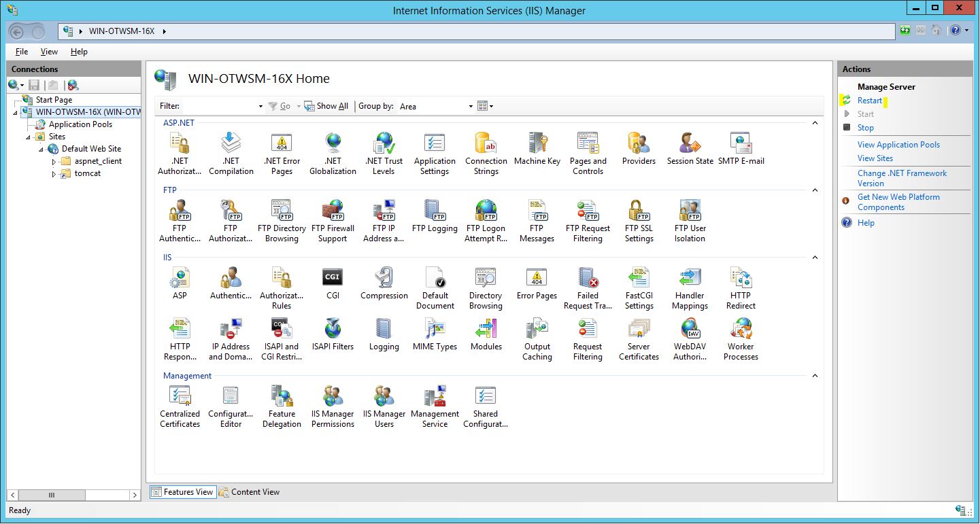Image resolution: width=980 pixels, height=524 pixels.
Task: Open Directory Browsing feature in IIS section
Action: click(486, 288)
